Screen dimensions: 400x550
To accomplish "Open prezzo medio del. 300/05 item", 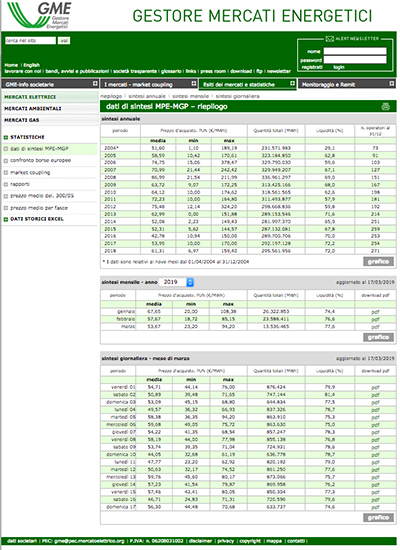I will [42, 196].
